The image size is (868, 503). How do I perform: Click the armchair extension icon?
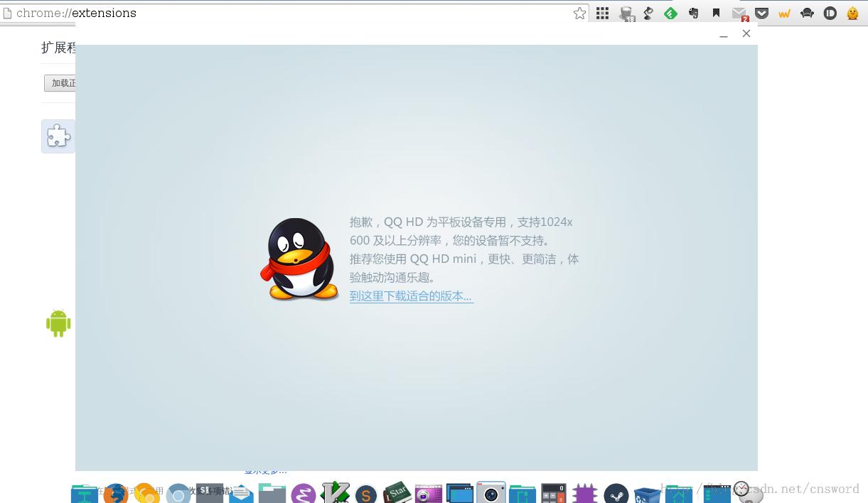pyautogui.click(x=807, y=13)
